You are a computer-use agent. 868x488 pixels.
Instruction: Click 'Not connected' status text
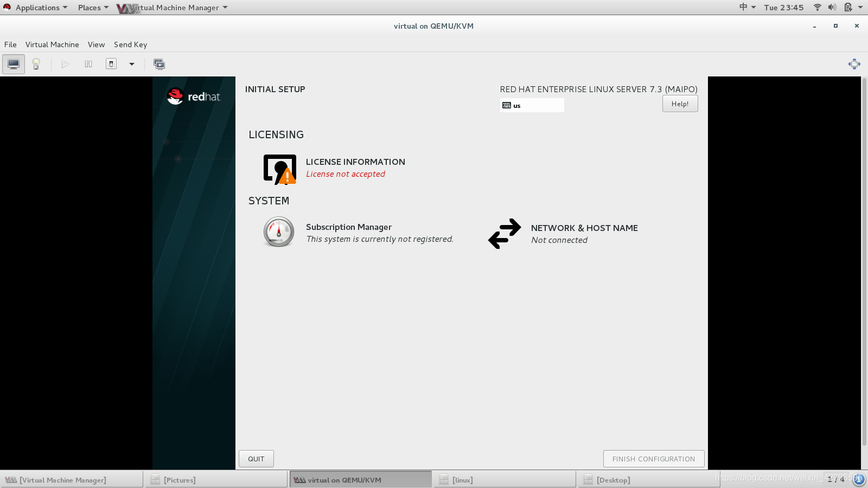pos(559,240)
